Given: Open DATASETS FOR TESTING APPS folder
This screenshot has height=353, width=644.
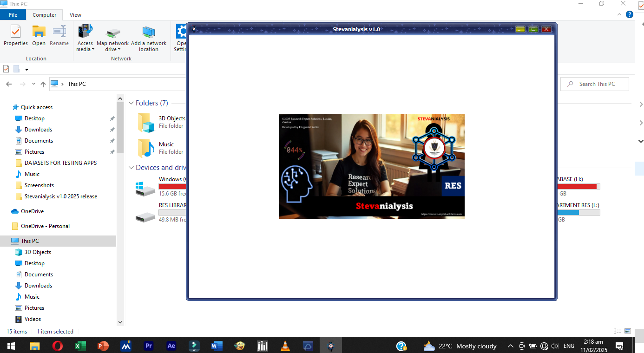Looking at the screenshot, I should coord(60,163).
